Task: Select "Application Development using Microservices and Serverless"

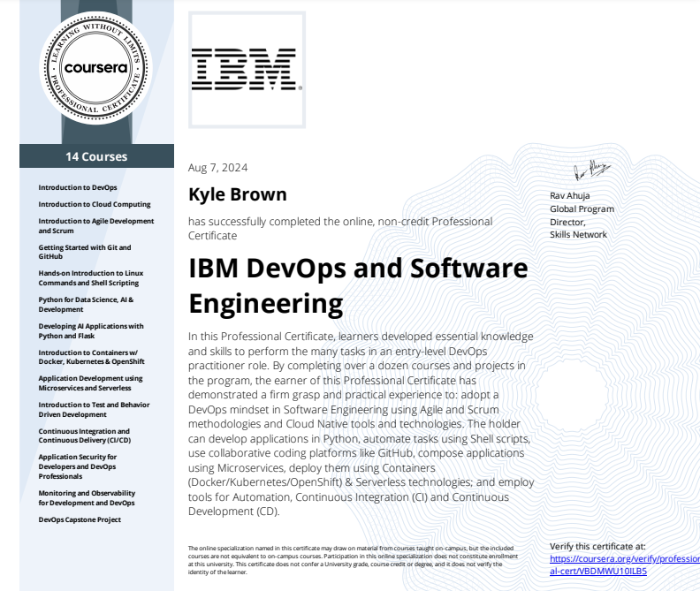Action: (91, 383)
